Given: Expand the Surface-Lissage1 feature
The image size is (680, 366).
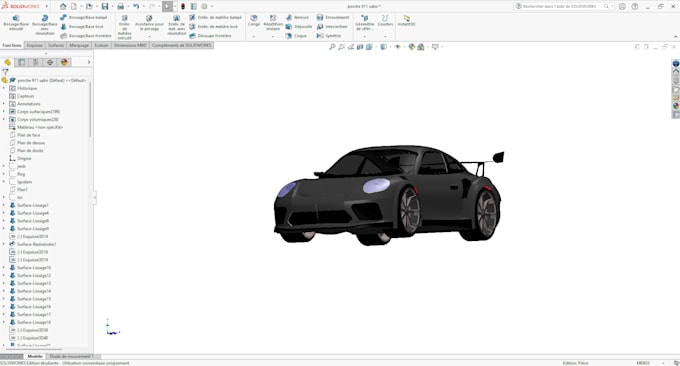Looking at the screenshot, I should tap(4, 205).
